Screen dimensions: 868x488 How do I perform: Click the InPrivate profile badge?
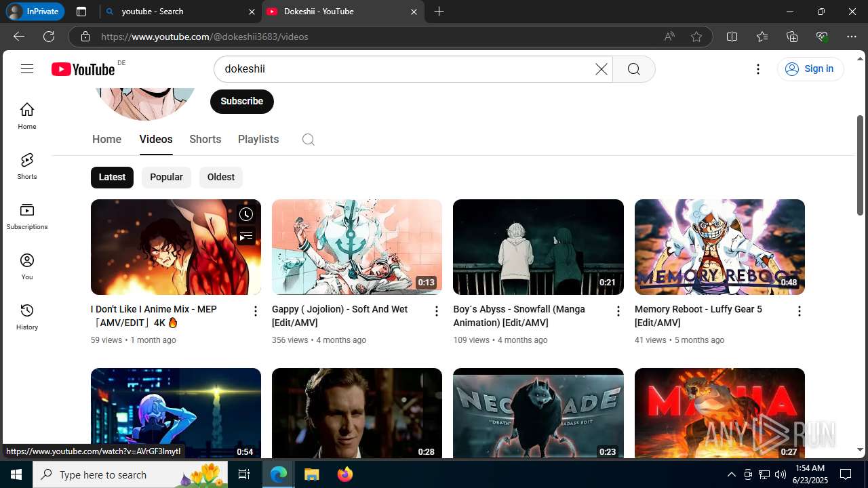(35, 12)
